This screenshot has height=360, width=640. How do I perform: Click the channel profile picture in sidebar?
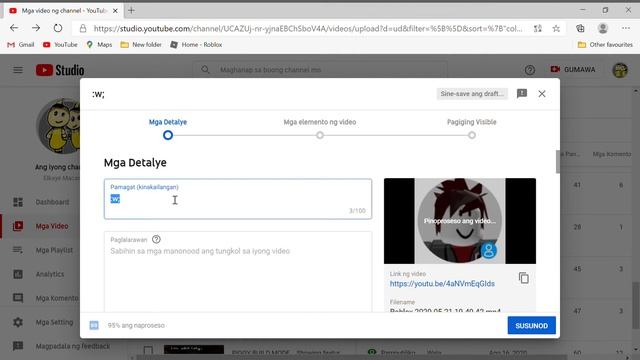tap(59, 126)
